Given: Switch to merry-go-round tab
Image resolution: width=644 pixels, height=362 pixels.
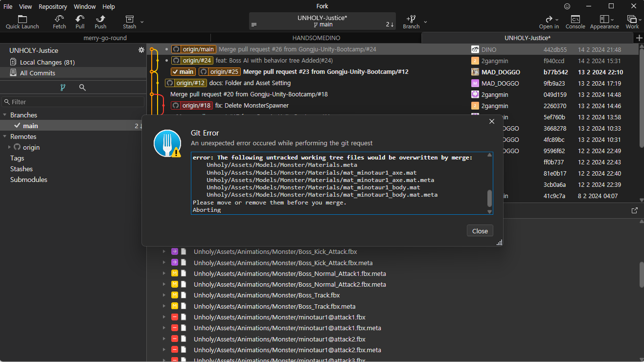Looking at the screenshot, I should tap(105, 38).
